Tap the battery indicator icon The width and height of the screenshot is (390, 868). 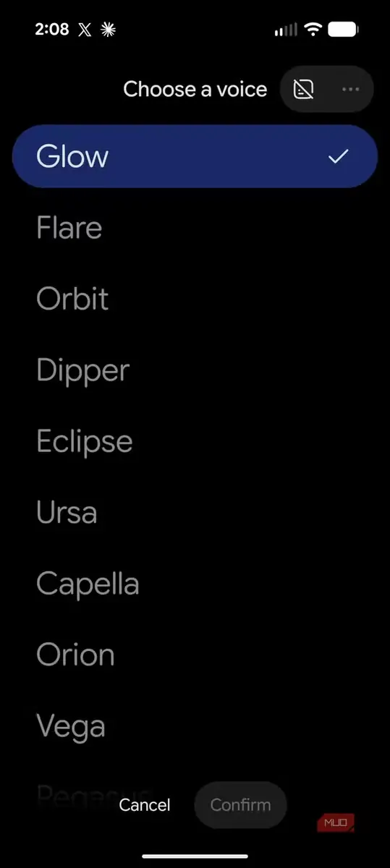point(344,30)
